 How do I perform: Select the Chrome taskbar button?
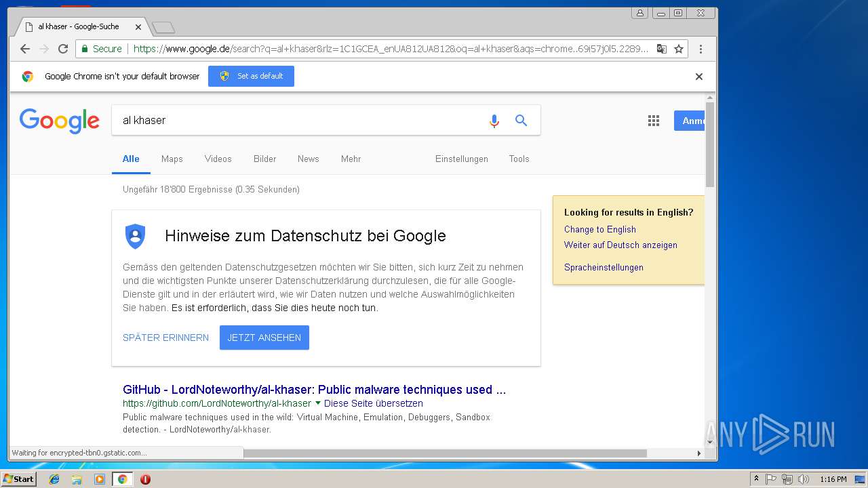point(122,479)
